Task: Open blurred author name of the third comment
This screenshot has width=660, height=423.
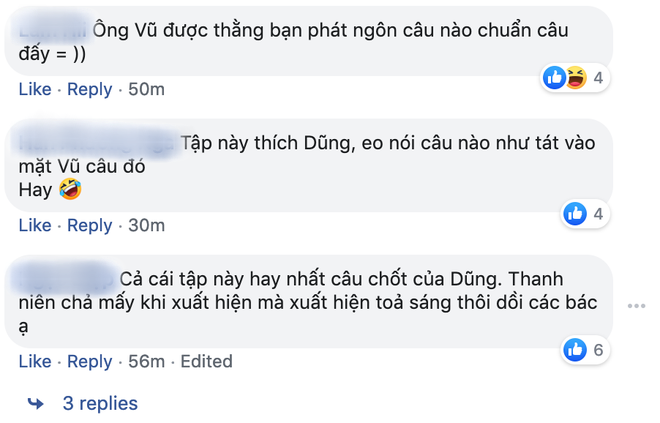Action: click(x=66, y=277)
